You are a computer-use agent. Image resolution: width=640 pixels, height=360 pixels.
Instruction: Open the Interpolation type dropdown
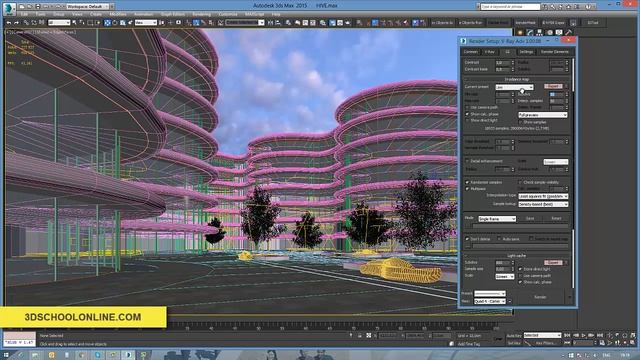pos(543,196)
